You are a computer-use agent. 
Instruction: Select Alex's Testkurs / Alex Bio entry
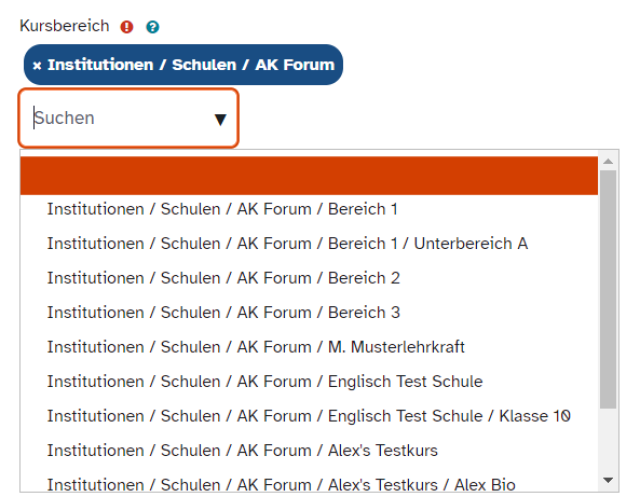(281, 485)
